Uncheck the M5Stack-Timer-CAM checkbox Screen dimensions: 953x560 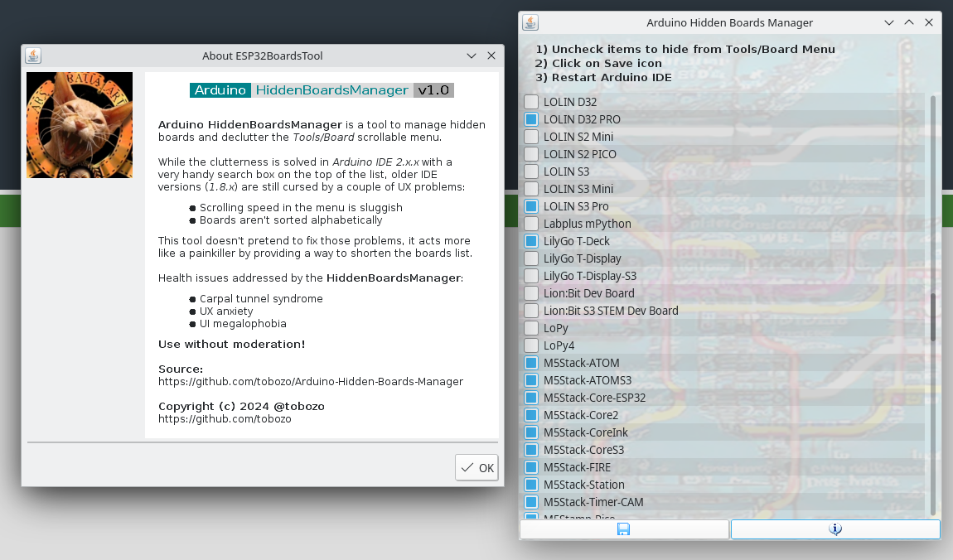click(531, 502)
